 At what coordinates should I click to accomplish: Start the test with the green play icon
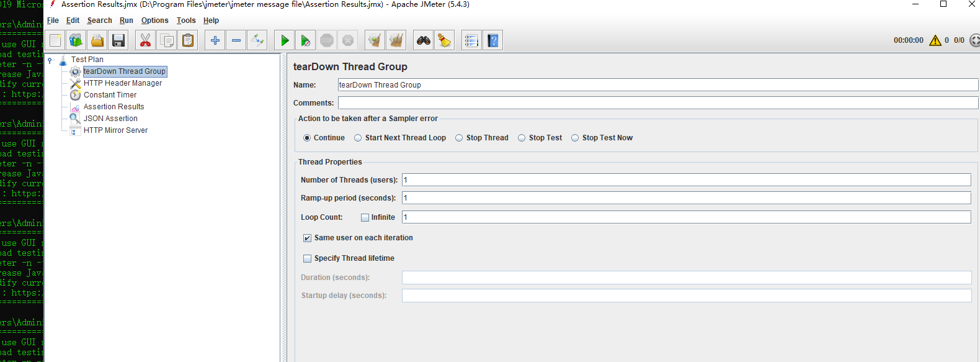pos(284,40)
